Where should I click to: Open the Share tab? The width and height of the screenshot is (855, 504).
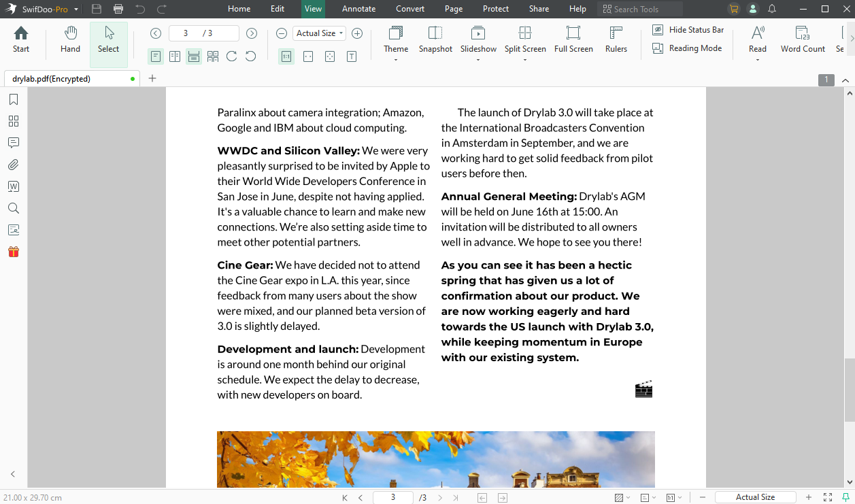tap(539, 9)
